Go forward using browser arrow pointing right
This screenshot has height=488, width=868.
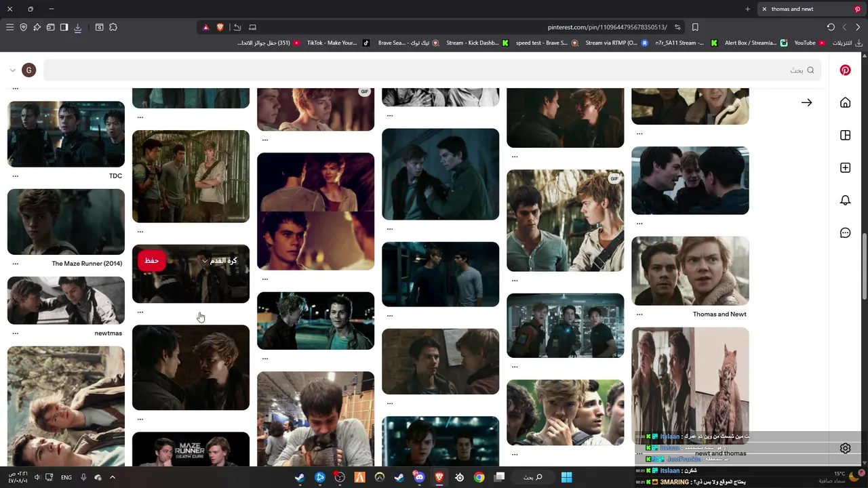click(858, 27)
